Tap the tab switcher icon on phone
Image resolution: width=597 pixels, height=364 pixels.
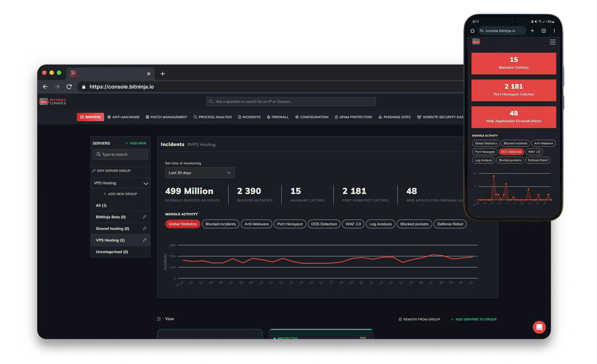click(543, 31)
